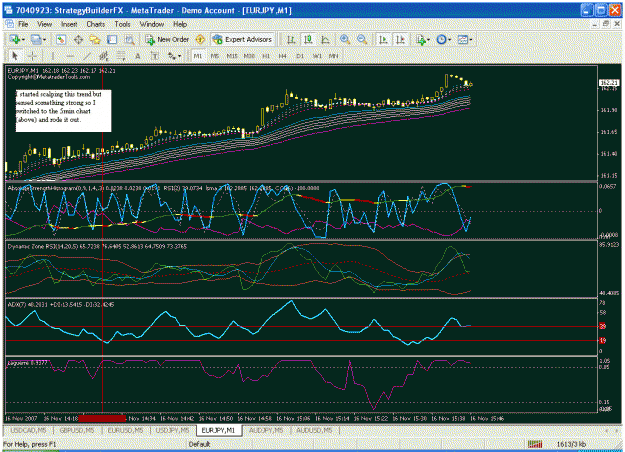The width and height of the screenshot is (625, 452).
Task: Zoom in on the chart
Action: (345, 39)
